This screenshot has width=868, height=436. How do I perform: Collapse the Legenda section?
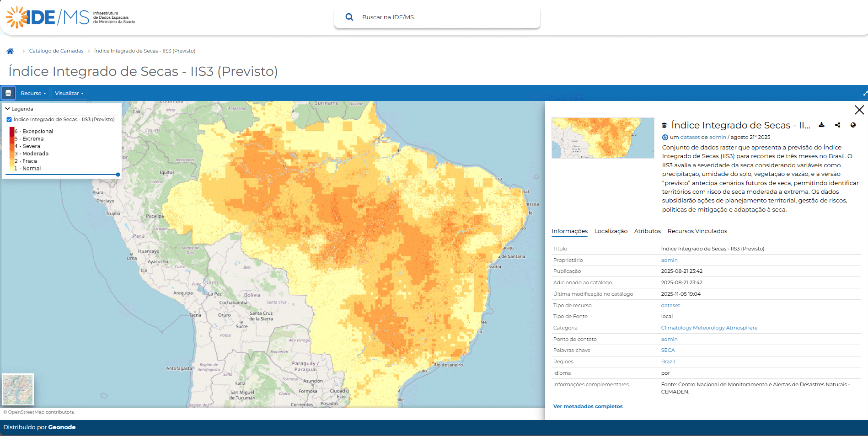coord(8,109)
